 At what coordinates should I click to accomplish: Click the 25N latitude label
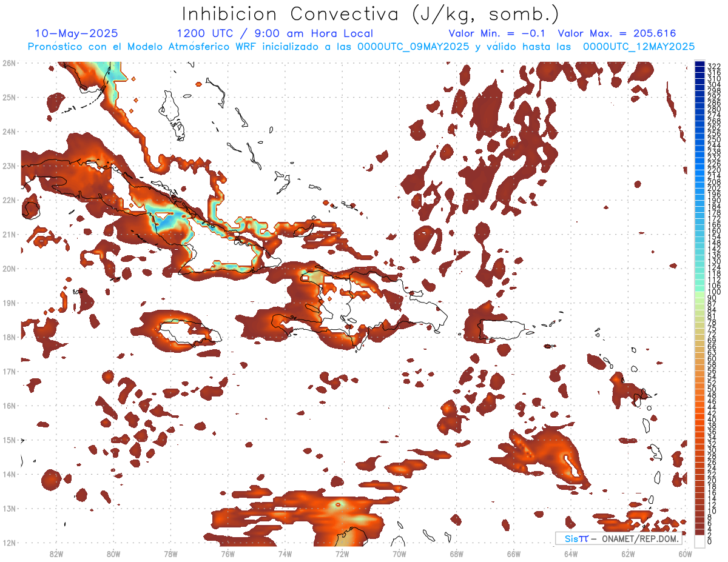click(8, 97)
